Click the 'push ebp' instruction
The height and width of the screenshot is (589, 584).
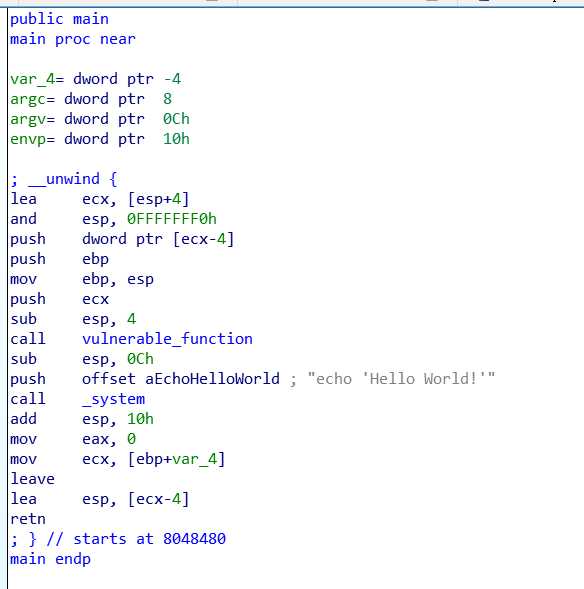pos(59,259)
